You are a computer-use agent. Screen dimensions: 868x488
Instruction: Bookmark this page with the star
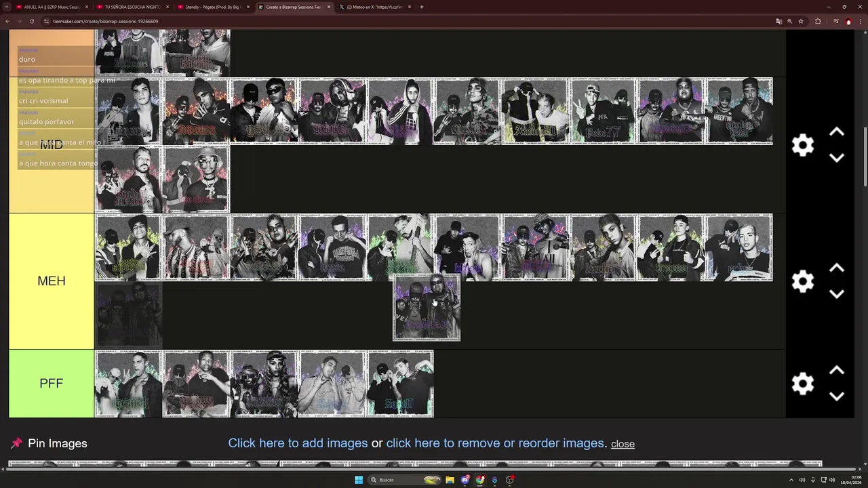801,21
